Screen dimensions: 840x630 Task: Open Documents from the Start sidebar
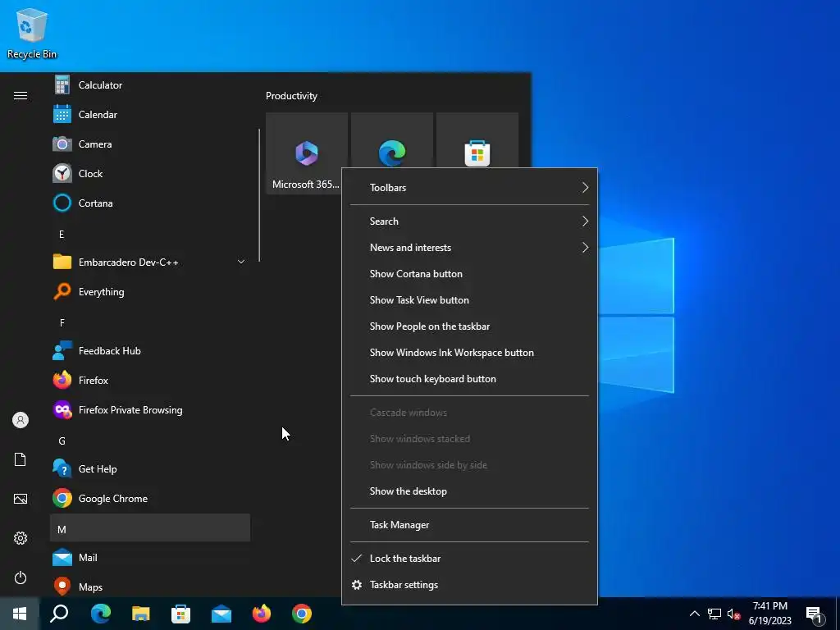coord(21,459)
